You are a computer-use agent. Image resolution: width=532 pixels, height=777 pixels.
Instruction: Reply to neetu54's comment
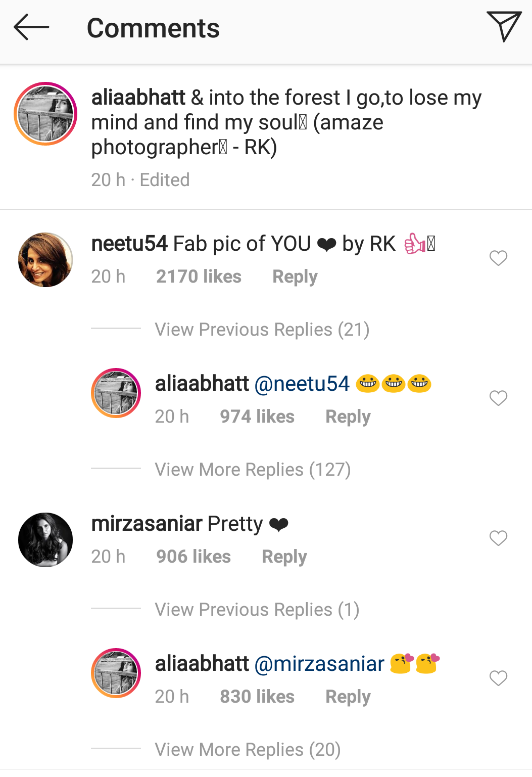[x=295, y=277]
